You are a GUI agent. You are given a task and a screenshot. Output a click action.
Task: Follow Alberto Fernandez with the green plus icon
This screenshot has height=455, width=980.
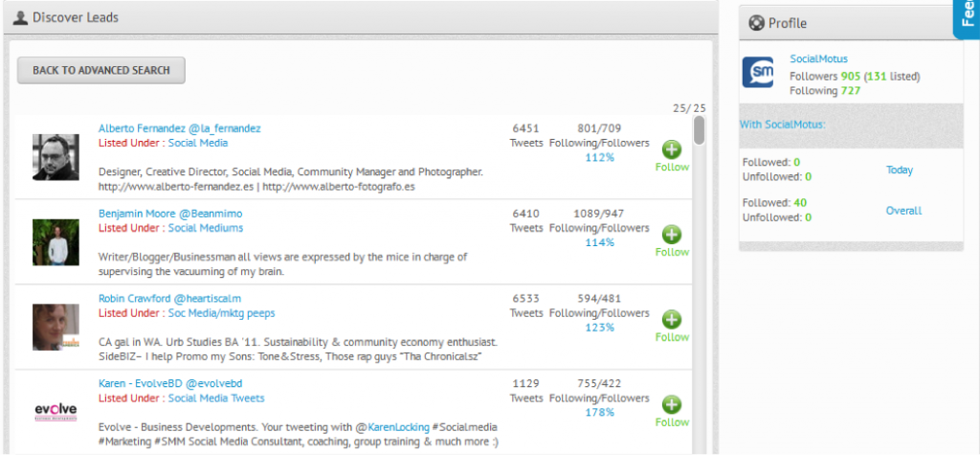[672, 149]
